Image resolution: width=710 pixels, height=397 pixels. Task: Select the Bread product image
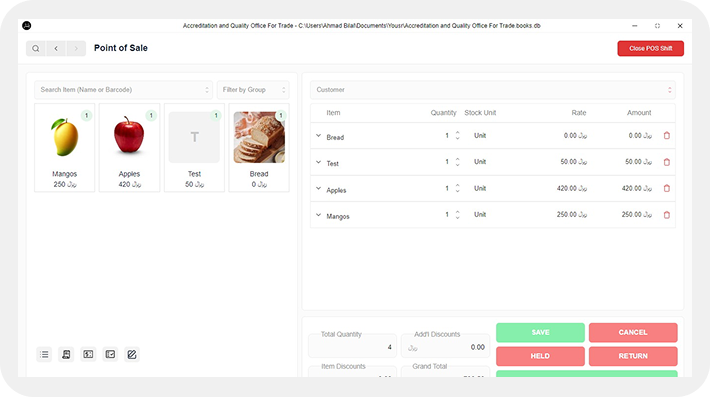(x=259, y=137)
